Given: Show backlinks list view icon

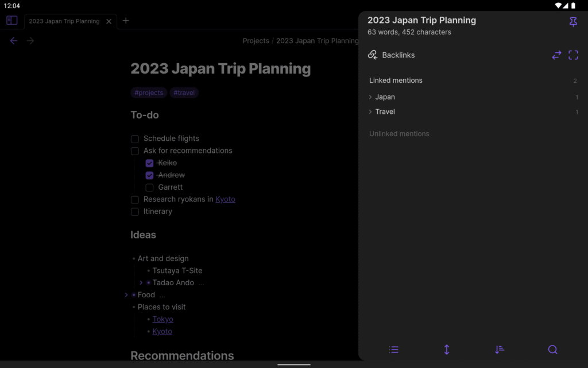Looking at the screenshot, I should tap(393, 349).
